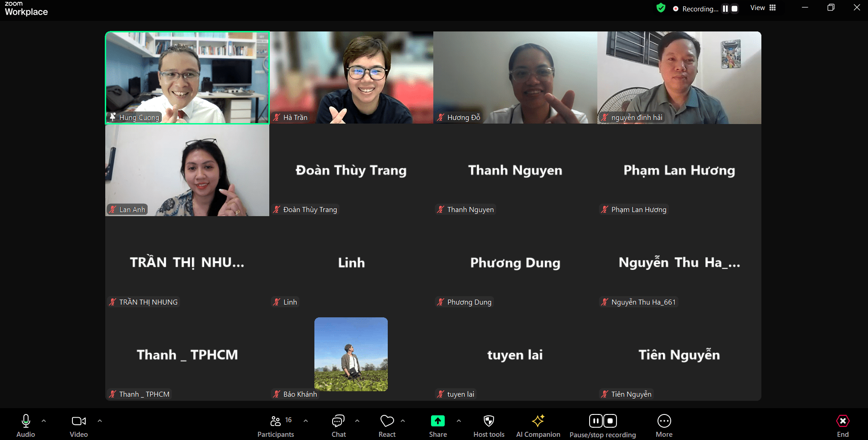Click the green Share screen button
Screen dimensions: 868x440
(x=438, y=421)
